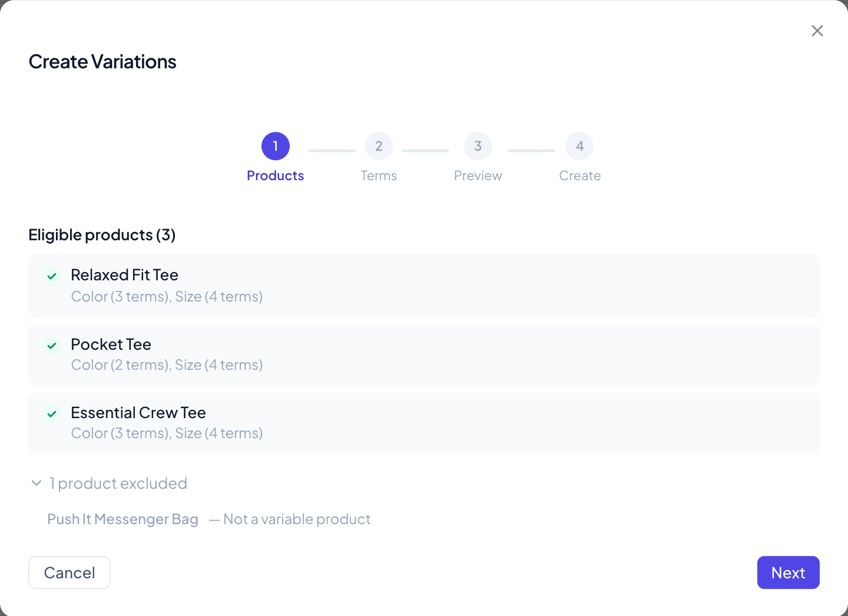
Task: Select the Terms step label
Action: pyautogui.click(x=379, y=175)
